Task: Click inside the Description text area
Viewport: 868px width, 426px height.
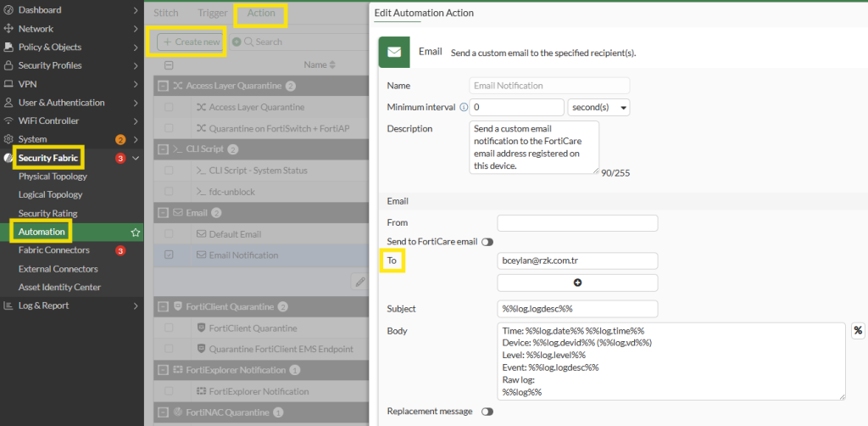Action: [534, 148]
